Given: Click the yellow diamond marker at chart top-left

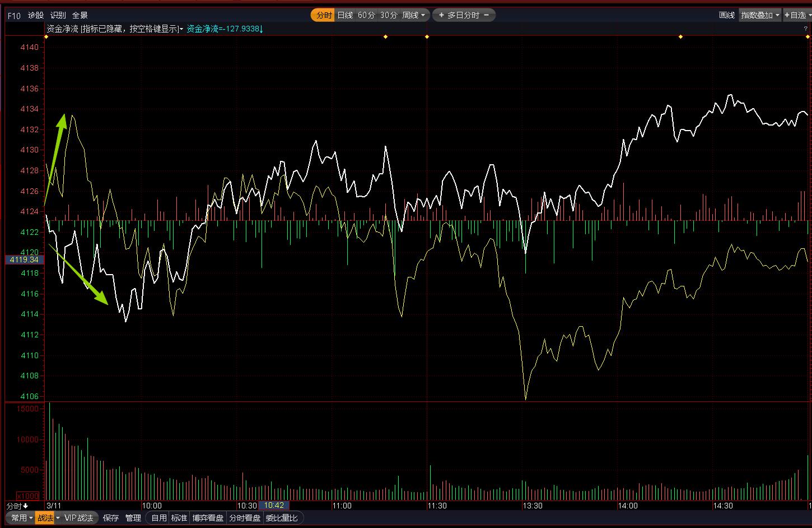Looking at the screenshot, I should 46,37.
